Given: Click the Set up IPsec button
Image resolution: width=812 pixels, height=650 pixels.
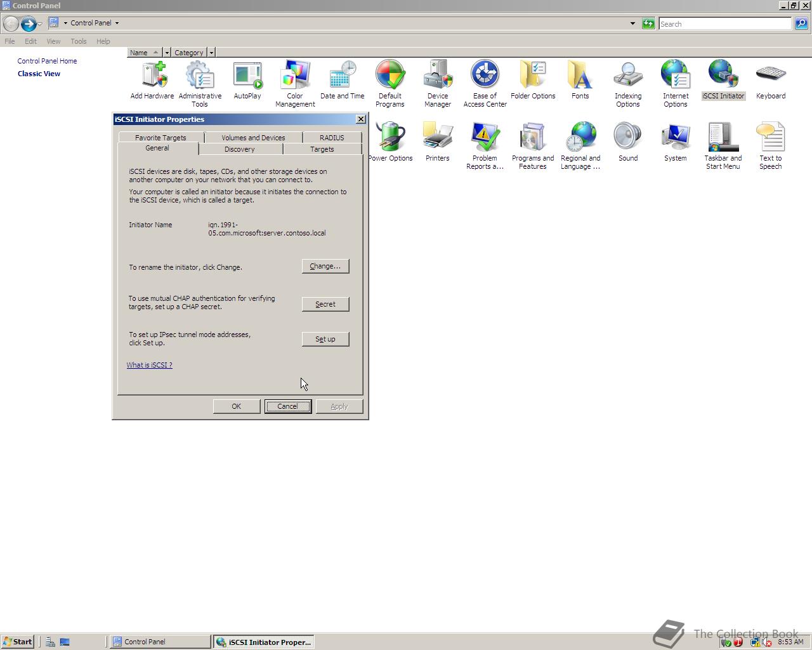Looking at the screenshot, I should click(325, 339).
